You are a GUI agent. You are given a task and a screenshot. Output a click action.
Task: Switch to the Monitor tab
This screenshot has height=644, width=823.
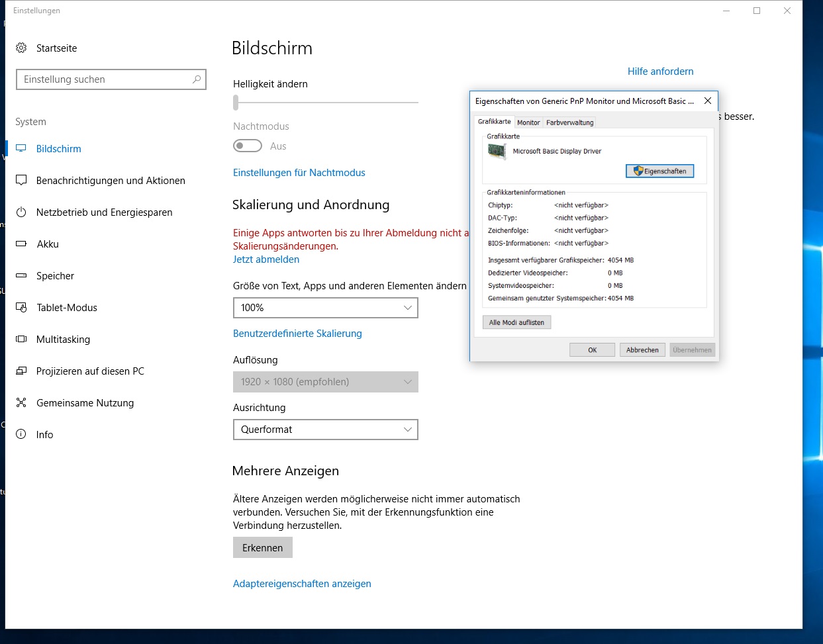pos(528,122)
